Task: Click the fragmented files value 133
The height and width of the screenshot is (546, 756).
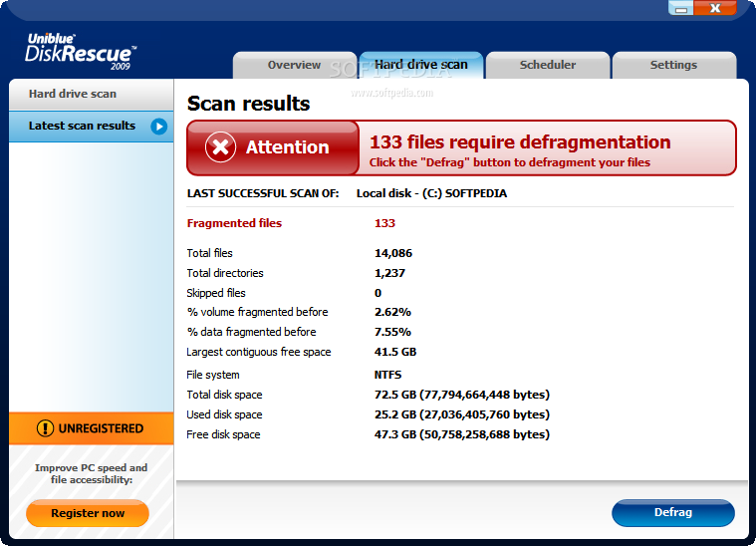Action: coord(384,223)
